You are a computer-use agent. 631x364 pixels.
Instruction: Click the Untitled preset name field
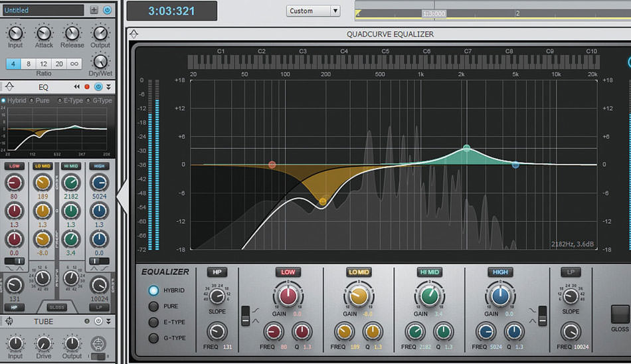click(x=43, y=10)
